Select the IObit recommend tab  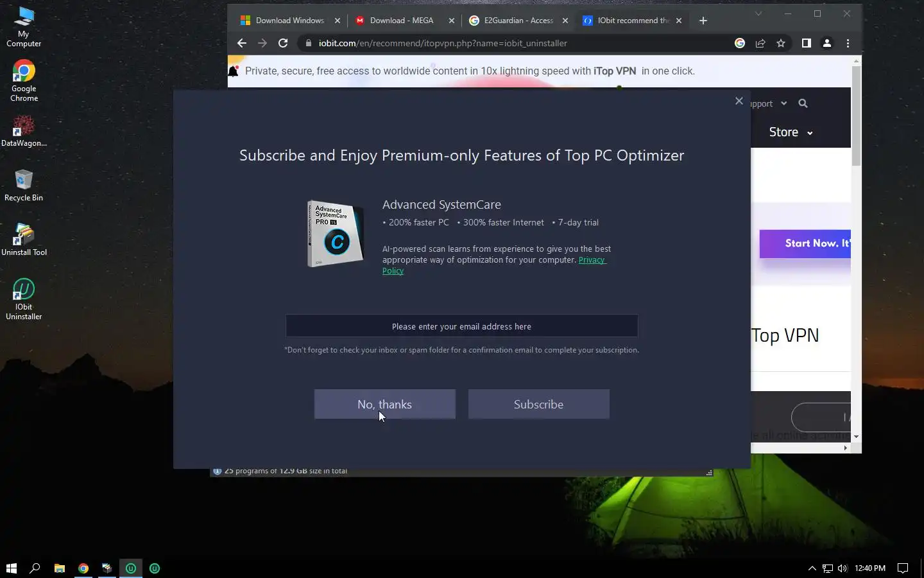pyautogui.click(x=633, y=21)
